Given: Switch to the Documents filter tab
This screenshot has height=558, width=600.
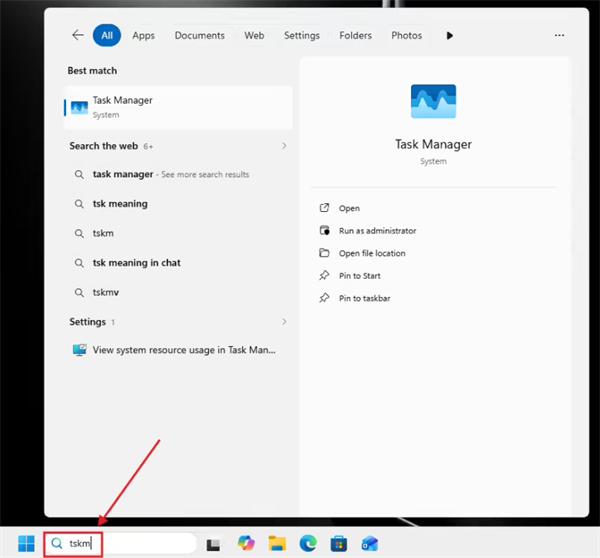Looking at the screenshot, I should click(x=199, y=36).
